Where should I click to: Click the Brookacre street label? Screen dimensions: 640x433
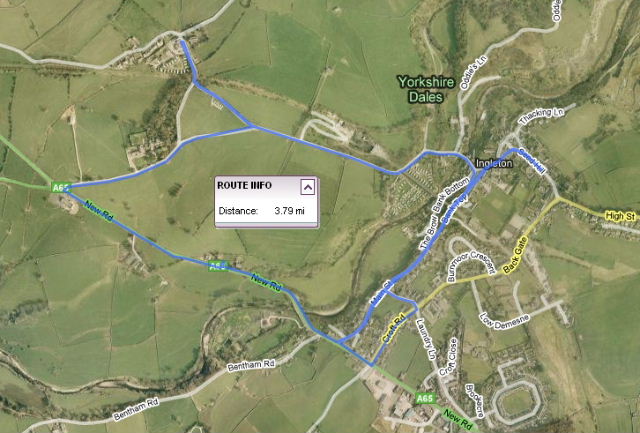pos(474,401)
